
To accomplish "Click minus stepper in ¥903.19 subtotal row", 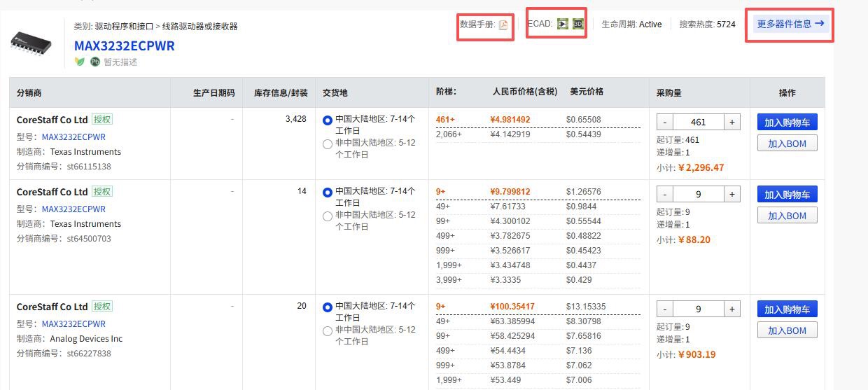I will tap(665, 309).
